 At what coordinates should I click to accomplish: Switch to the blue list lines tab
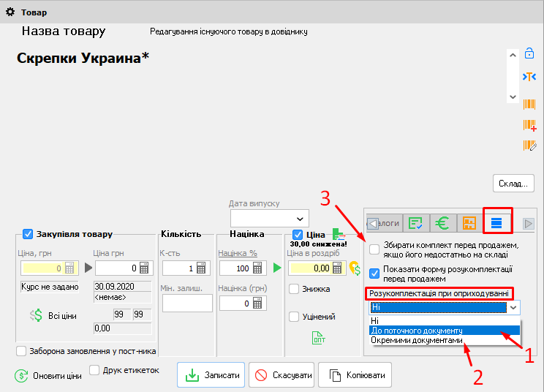click(496, 222)
